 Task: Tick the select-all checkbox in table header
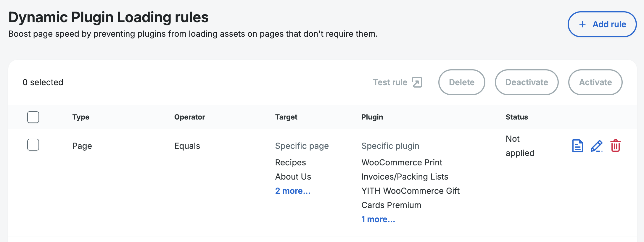coord(33,117)
